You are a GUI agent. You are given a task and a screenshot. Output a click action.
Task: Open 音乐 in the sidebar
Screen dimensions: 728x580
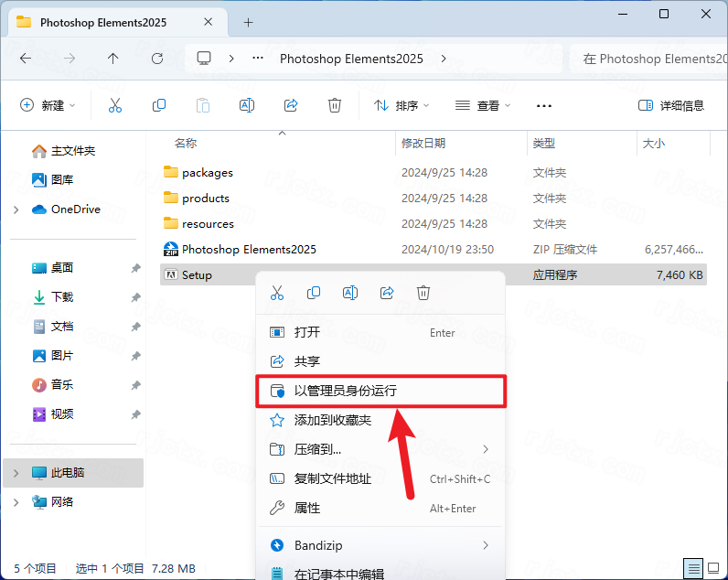pyautogui.click(x=62, y=385)
